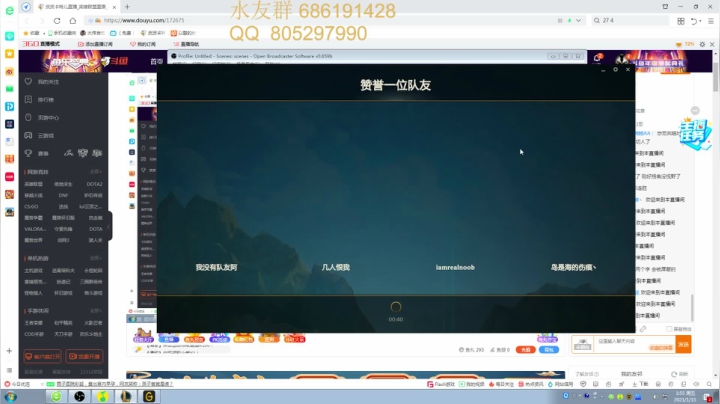Open dropdown next to 今日优选
720x404 pixels.
click(42, 384)
